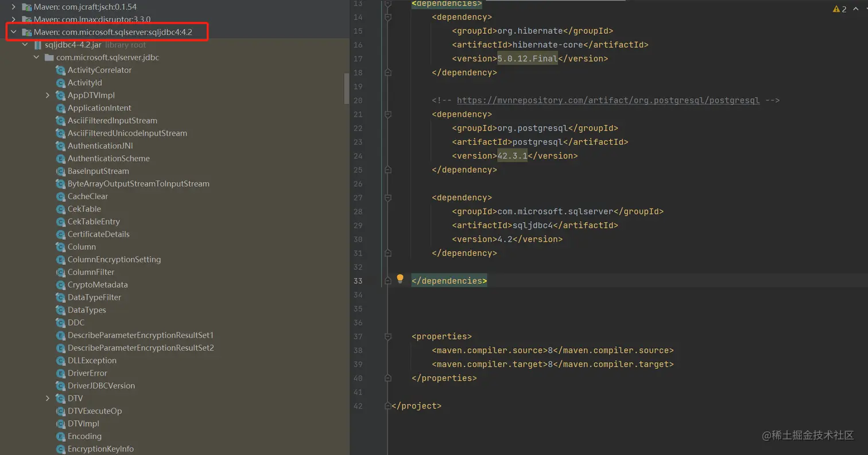
Task: Click the enum icon next to ApplicationIntent
Action: point(60,108)
